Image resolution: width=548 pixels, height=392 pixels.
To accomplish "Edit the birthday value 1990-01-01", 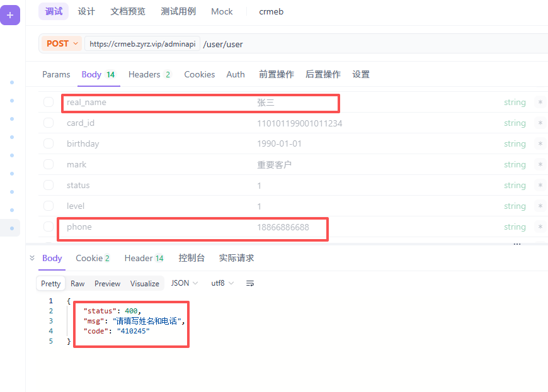I will tap(279, 144).
